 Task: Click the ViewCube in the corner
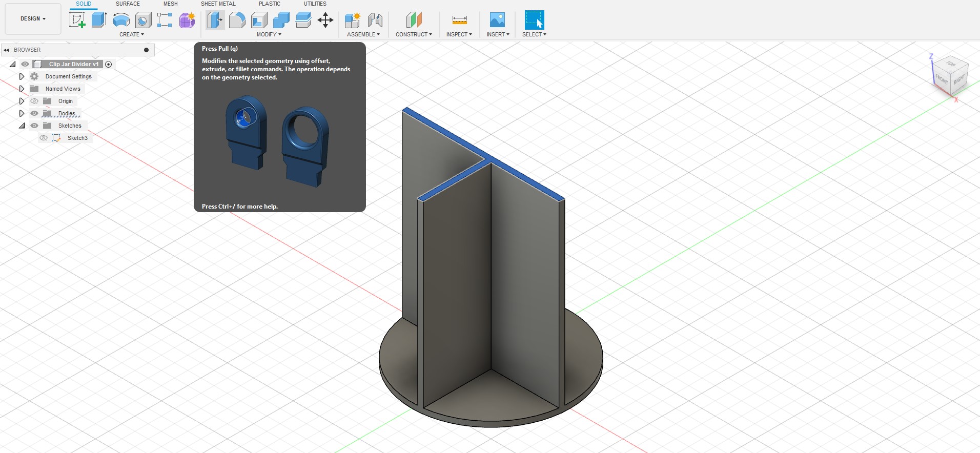[x=951, y=75]
